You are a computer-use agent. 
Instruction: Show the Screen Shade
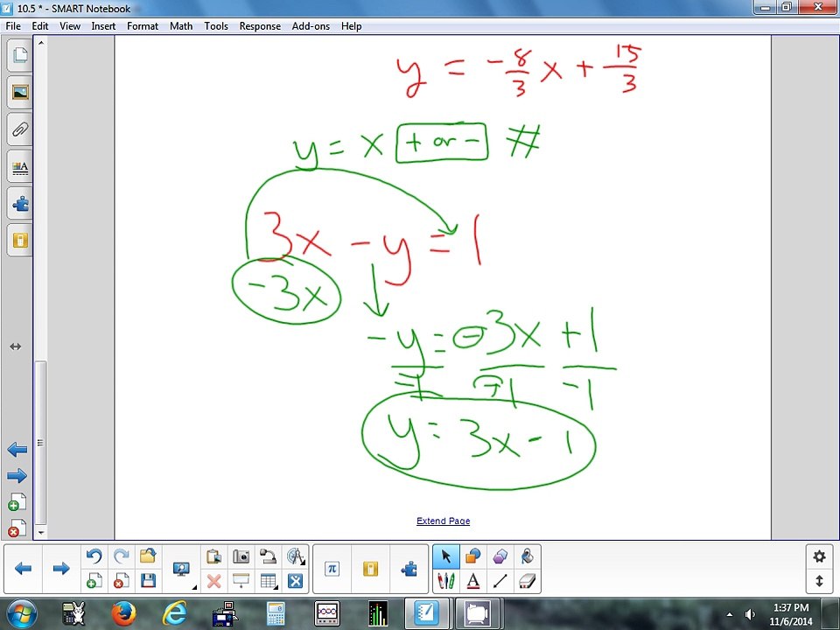[x=241, y=581]
